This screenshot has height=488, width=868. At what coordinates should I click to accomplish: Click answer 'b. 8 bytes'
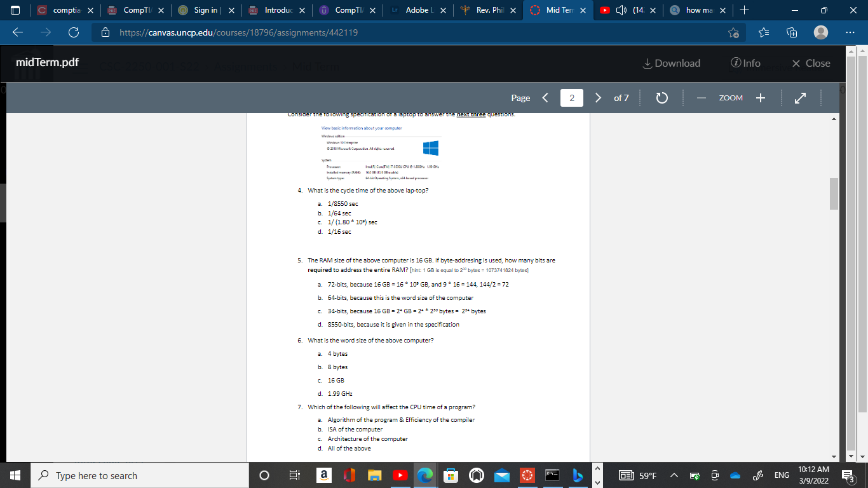point(332,367)
